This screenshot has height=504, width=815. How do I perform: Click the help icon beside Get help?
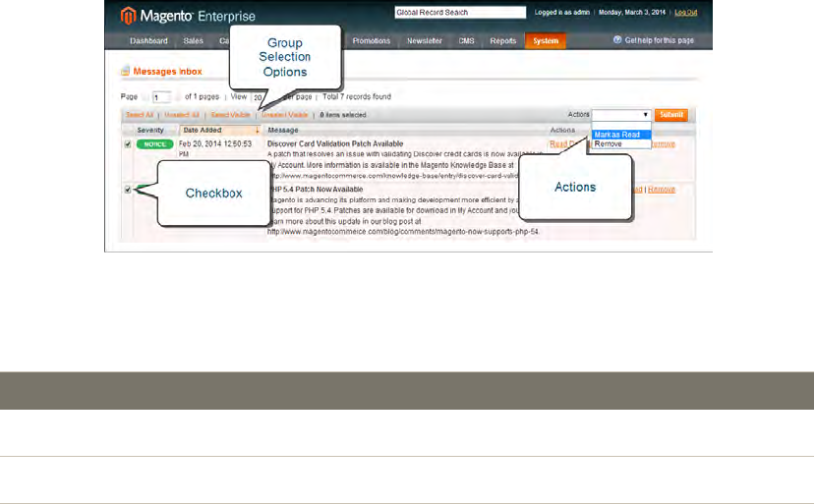(x=617, y=40)
